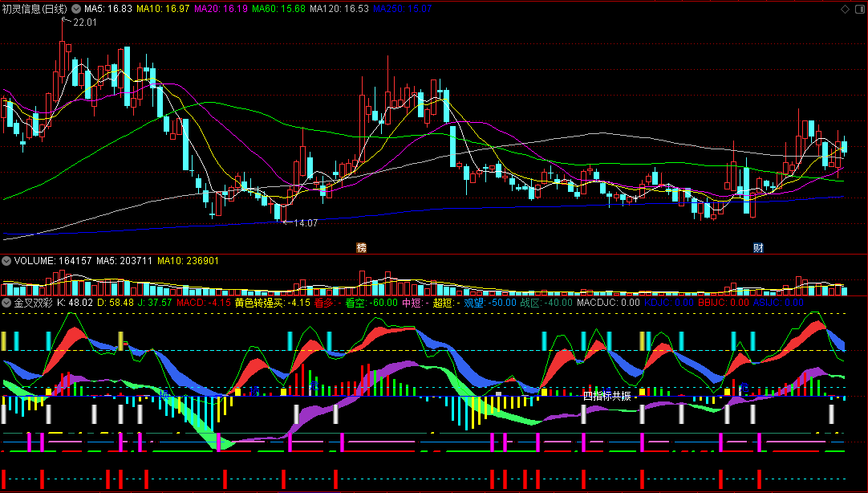Select the BBIJC: 0.00 label

click(723, 303)
